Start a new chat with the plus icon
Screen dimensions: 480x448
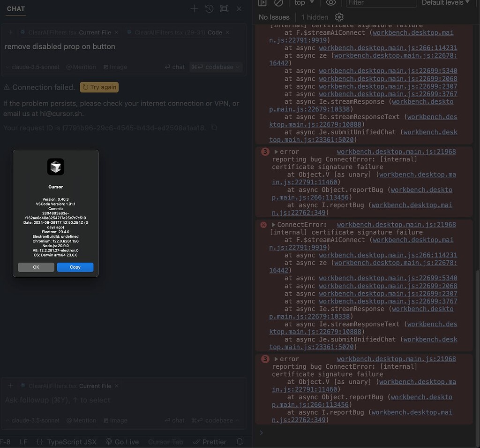point(194,8)
